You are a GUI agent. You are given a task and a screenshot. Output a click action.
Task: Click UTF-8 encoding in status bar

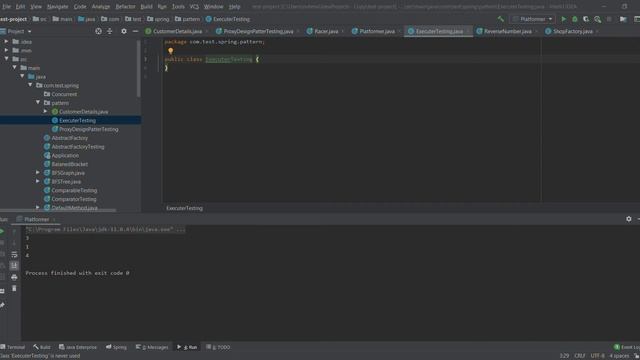(597, 356)
